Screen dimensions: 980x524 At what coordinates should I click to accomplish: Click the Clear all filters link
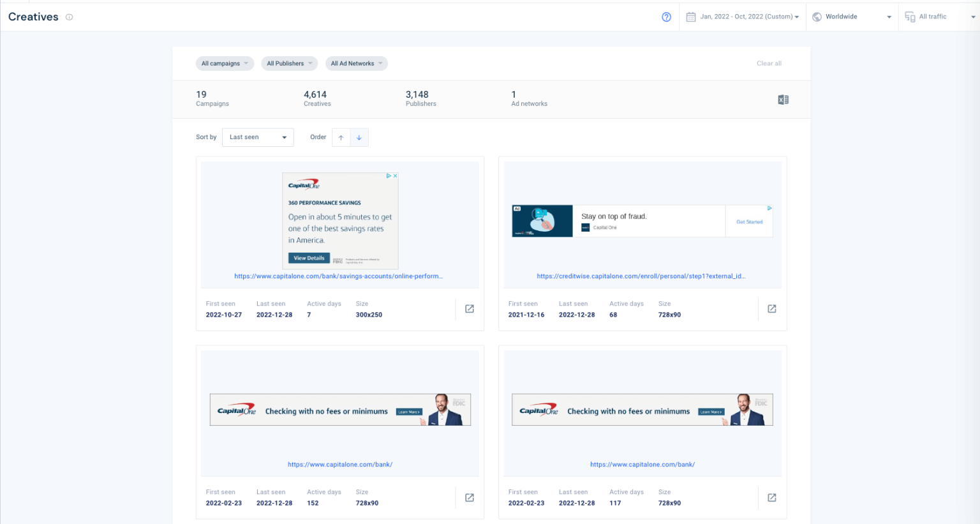coord(769,63)
